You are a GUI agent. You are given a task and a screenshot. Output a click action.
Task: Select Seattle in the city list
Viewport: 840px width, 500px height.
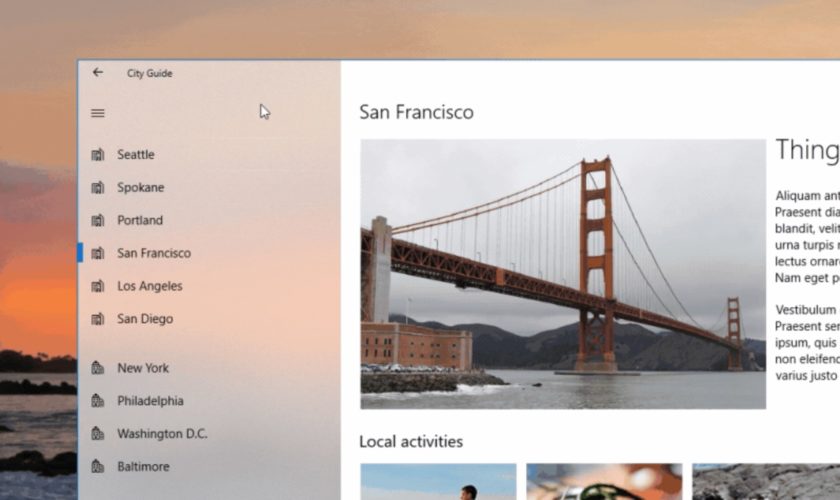coord(209,155)
